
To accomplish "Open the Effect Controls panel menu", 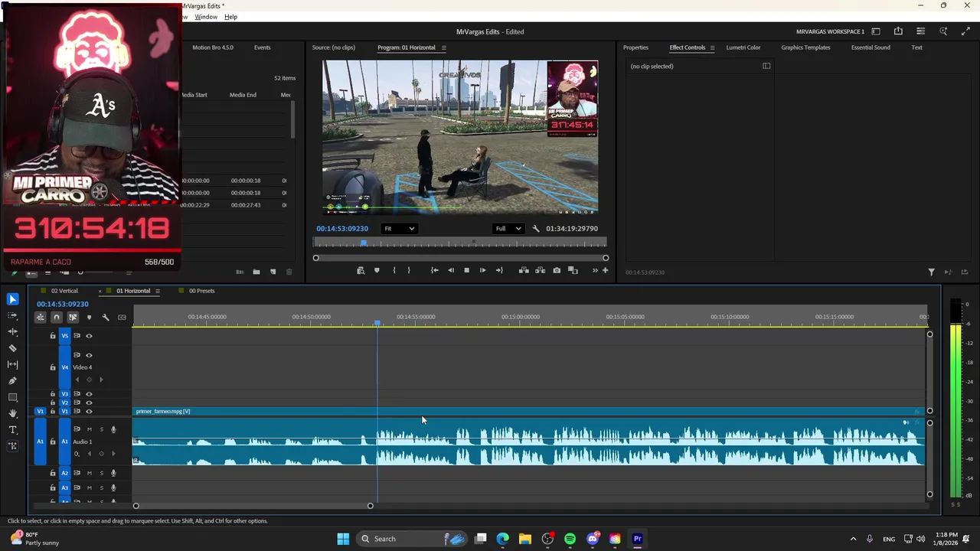I will pyautogui.click(x=712, y=47).
